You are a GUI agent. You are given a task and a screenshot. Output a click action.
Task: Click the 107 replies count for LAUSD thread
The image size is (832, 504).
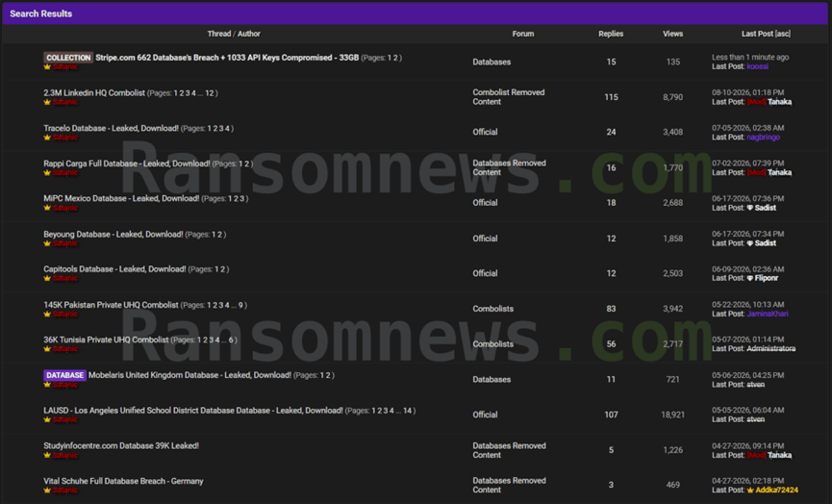click(x=612, y=415)
